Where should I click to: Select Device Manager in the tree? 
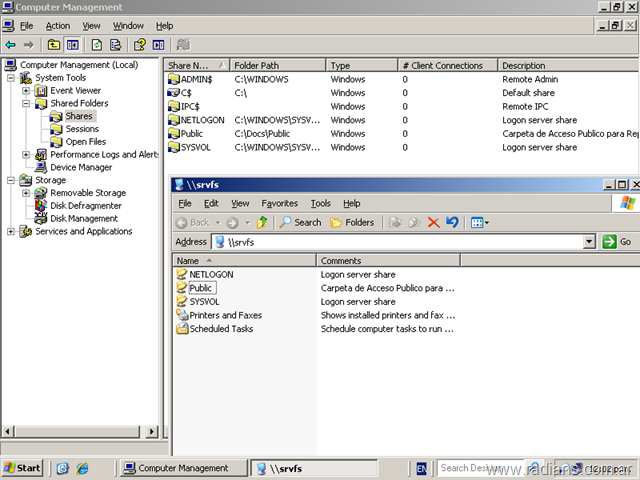80,168
